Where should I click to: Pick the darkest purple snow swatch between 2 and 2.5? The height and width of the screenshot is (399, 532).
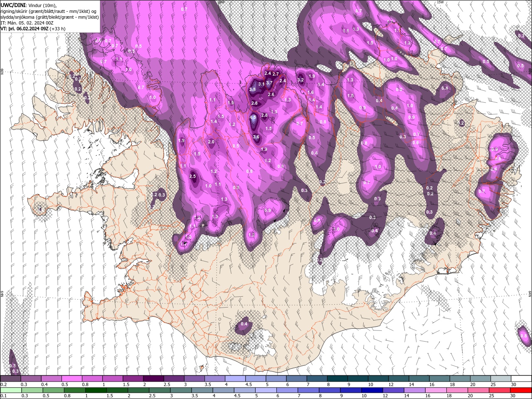click(153, 378)
